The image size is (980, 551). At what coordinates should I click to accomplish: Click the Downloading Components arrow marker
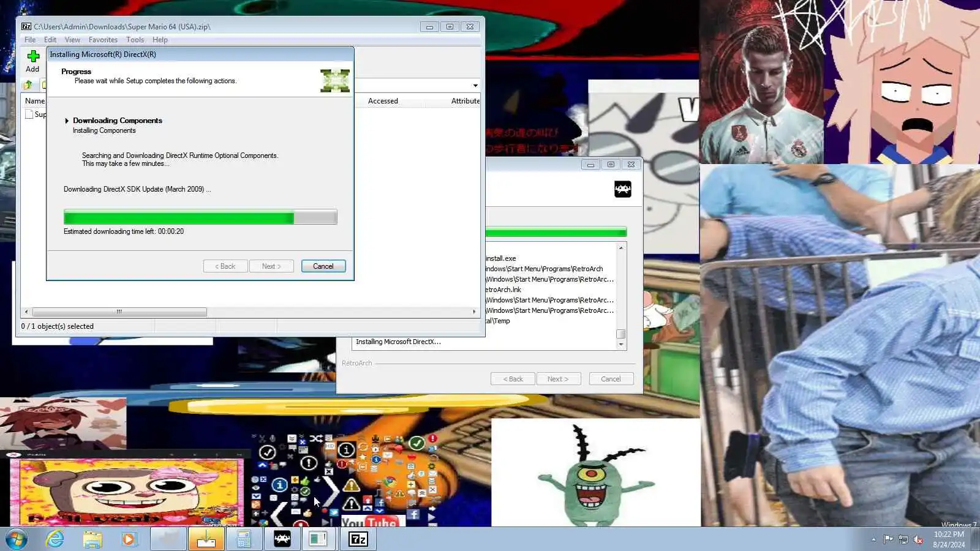click(67, 121)
